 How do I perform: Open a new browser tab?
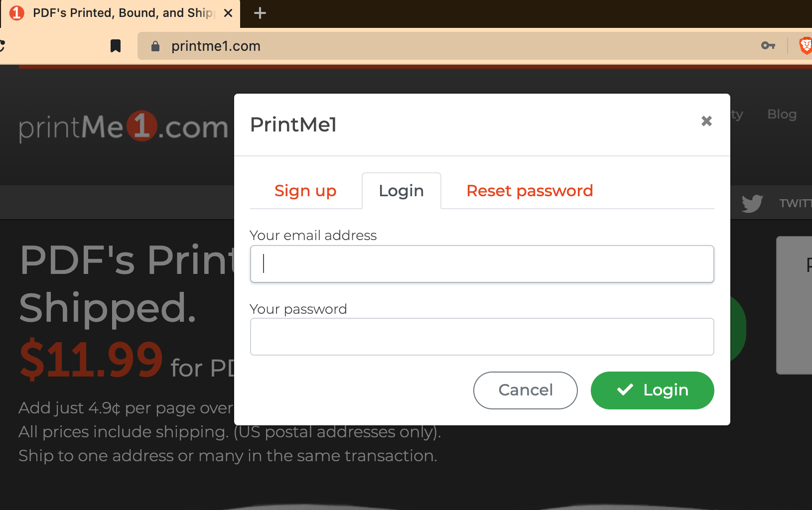point(260,13)
